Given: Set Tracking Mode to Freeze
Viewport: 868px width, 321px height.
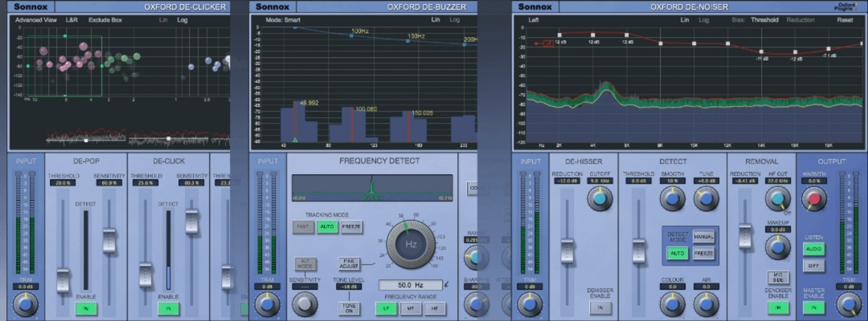Looking at the screenshot, I should point(351,226).
